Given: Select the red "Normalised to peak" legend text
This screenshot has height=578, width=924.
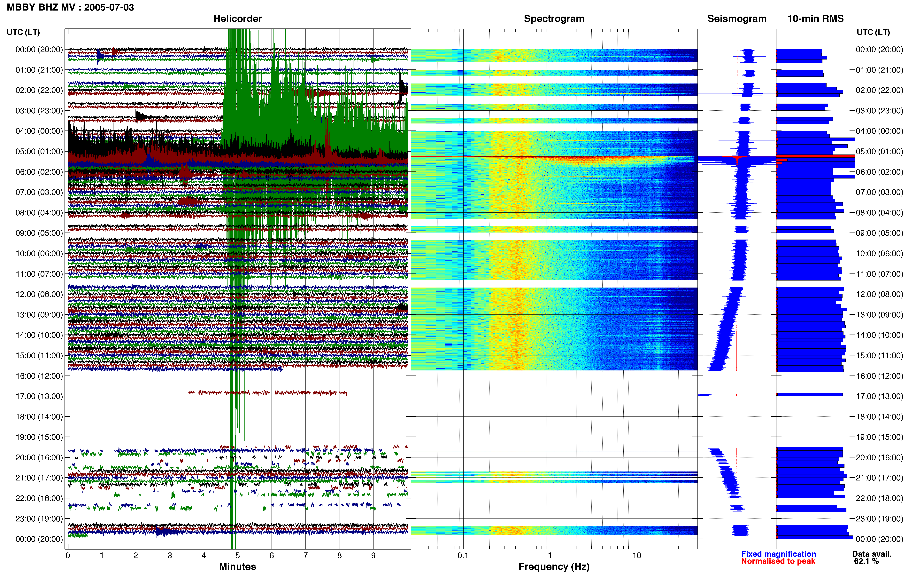Looking at the screenshot, I should tap(778, 561).
